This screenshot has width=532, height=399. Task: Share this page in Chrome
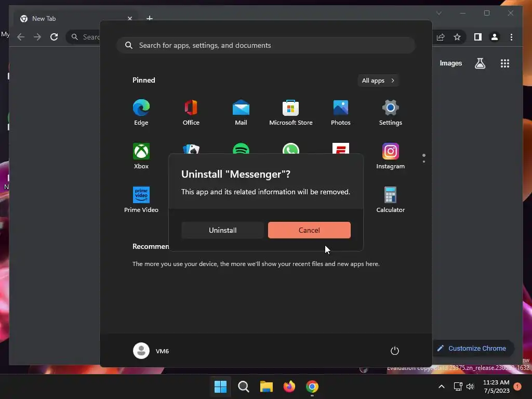click(x=441, y=37)
